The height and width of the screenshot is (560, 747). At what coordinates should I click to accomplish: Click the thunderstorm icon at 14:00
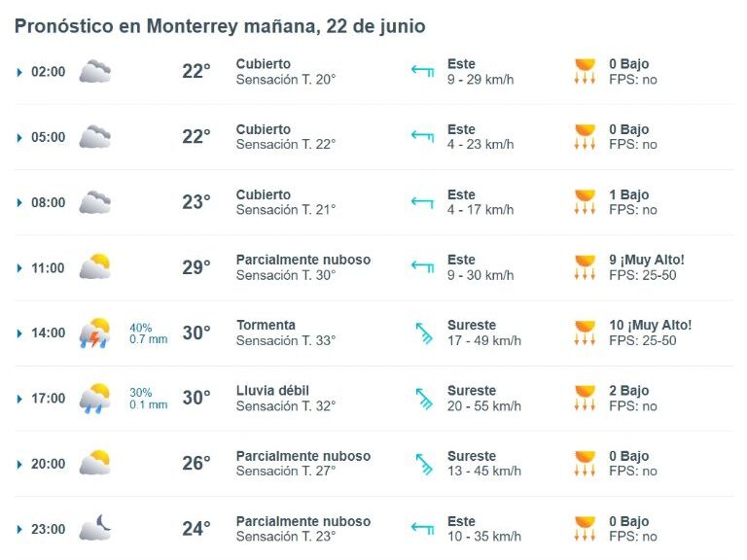click(x=94, y=332)
